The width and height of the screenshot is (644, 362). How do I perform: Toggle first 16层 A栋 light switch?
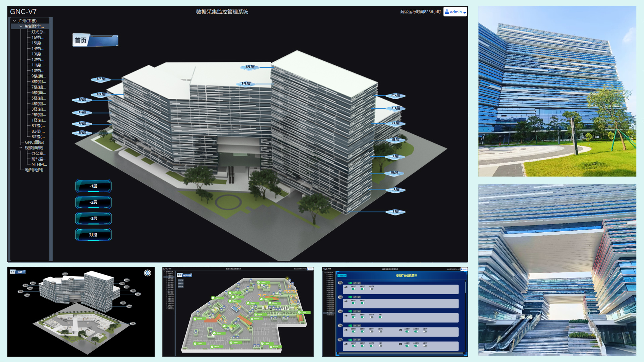point(354,289)
